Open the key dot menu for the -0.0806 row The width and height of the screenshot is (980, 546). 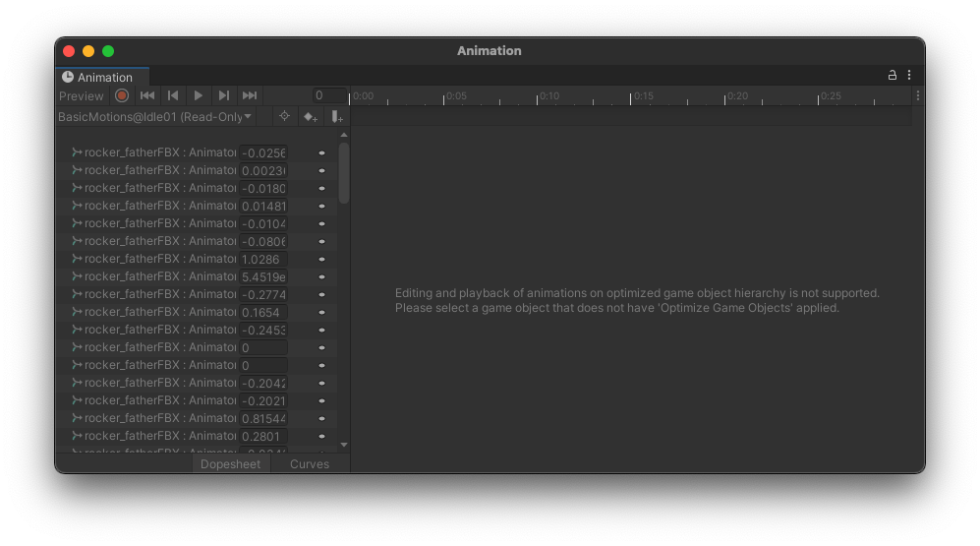pyautogui.click(x=321, y=241)
